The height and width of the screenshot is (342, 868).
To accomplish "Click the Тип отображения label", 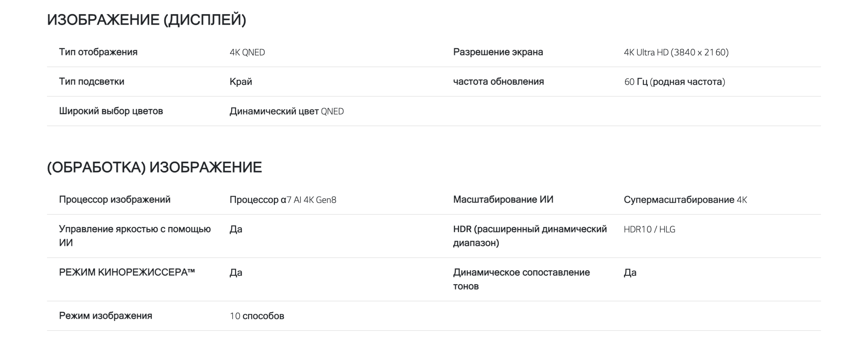I will click(98, 52).
